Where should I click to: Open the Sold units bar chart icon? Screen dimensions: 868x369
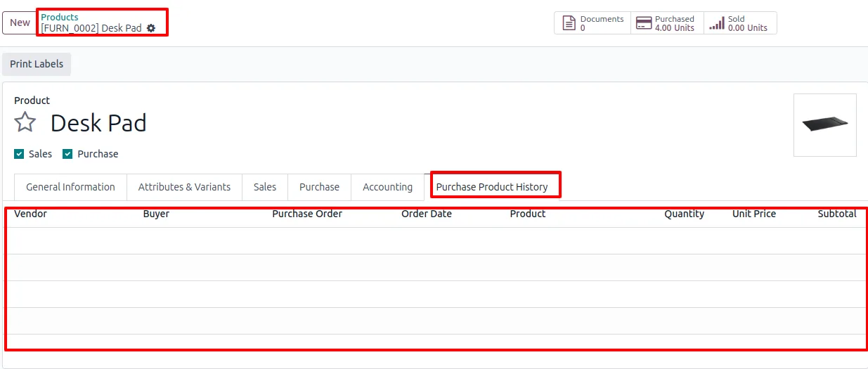click(x=716, y=23)
